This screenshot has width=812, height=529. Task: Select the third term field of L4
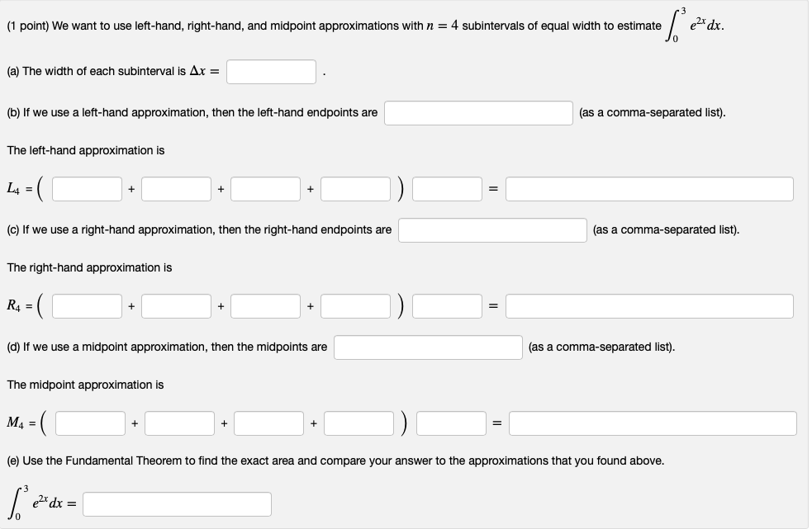click(264, 189)
